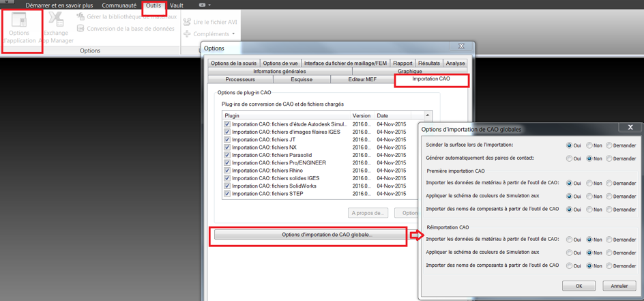
Task: Expand the Compléments dropdown arrow
Action: click(x=233, y=34)
